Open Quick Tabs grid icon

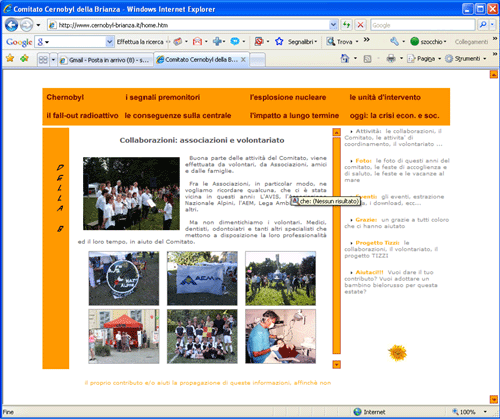[43, 60]
